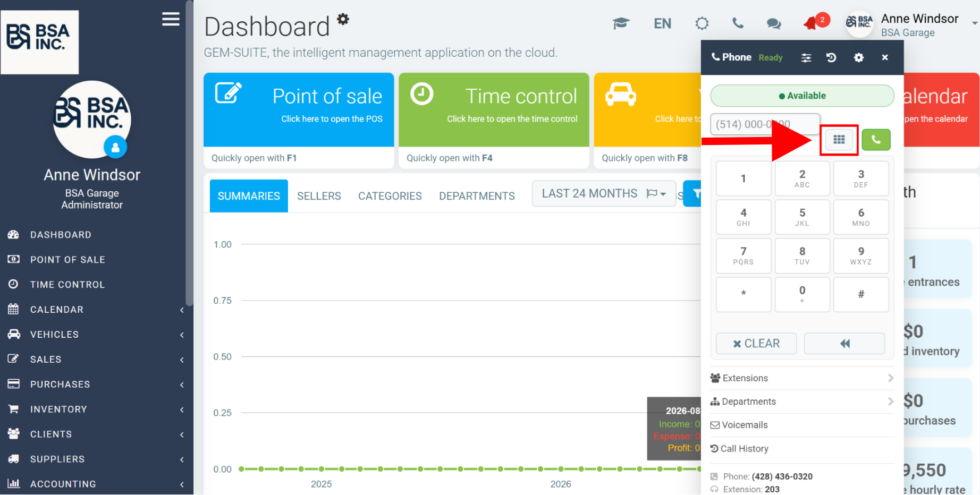Click dial pad key 5 JKL
This screenshot has width=980, height=495.
pos(802,217)
